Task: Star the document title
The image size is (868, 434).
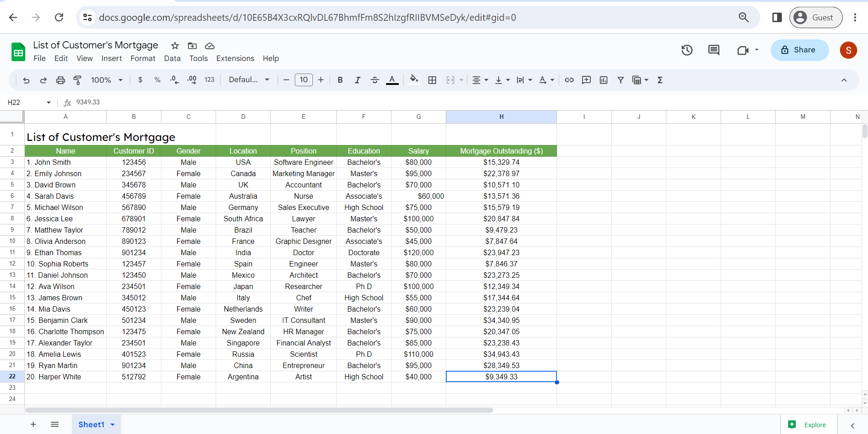Action: [175, 46]
